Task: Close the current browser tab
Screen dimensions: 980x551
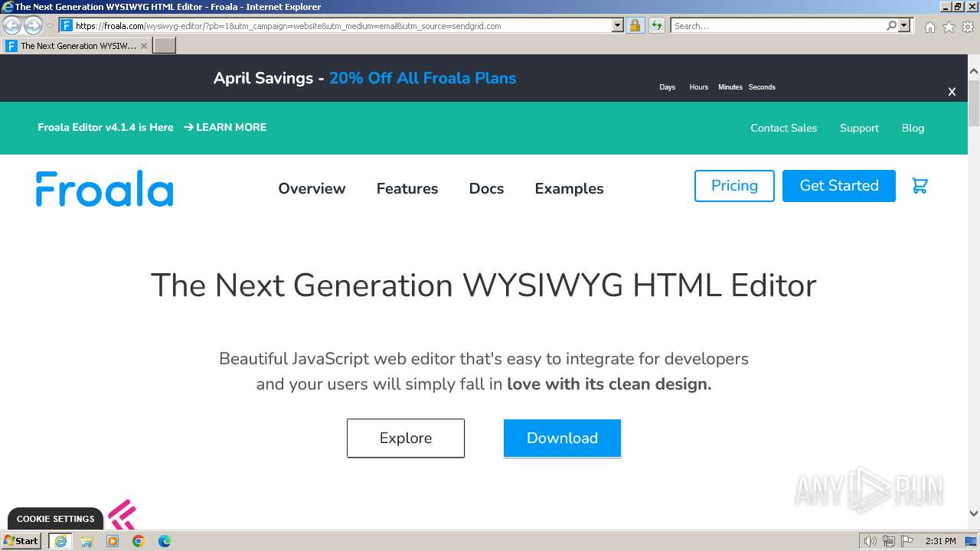Action: click(143, 46)
